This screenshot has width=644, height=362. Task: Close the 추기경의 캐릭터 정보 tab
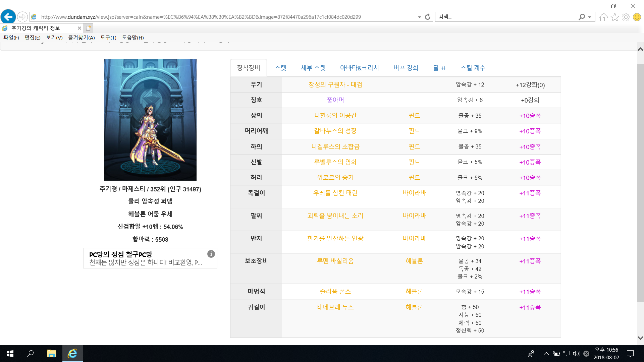[x=79, y=28]
